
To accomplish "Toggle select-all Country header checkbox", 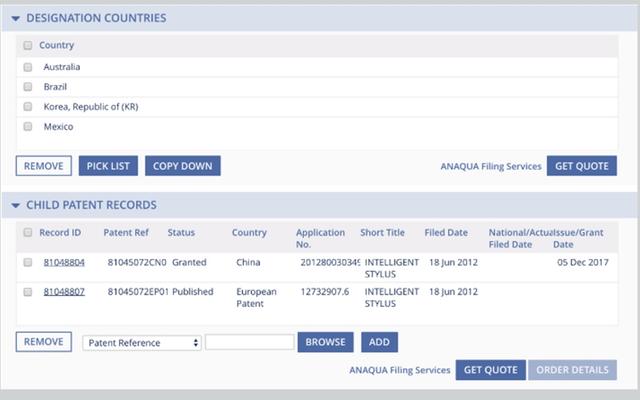I will 28,46.
